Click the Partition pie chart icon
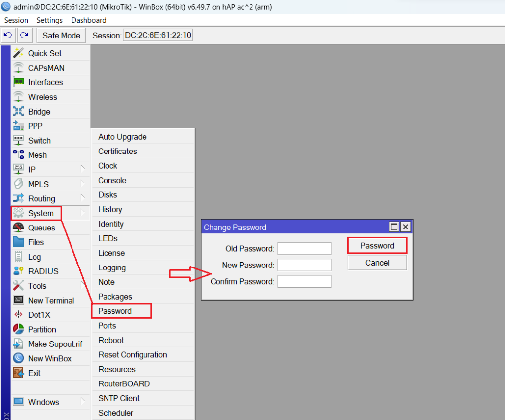Viewport: 505px width, 420px height. 18,329
